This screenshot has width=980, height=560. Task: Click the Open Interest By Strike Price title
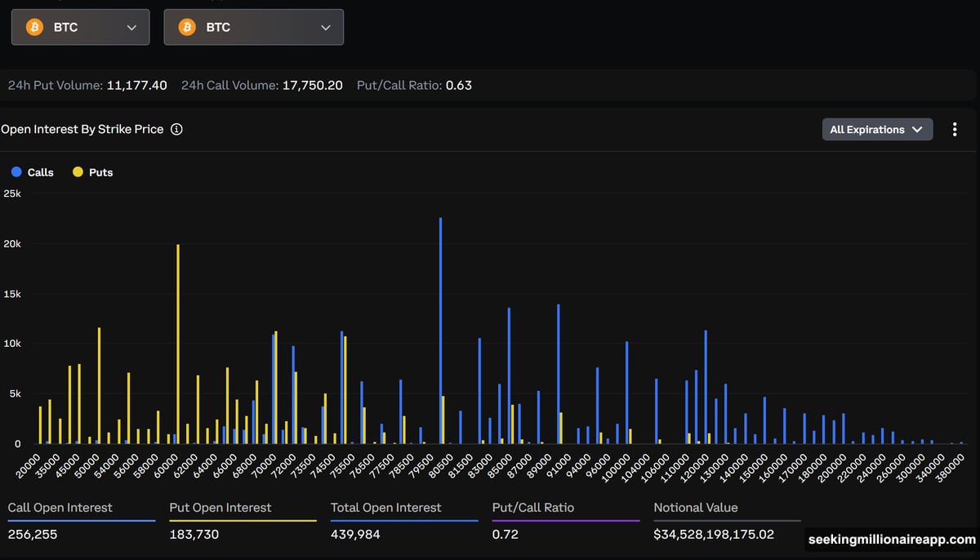coord(82,129)
